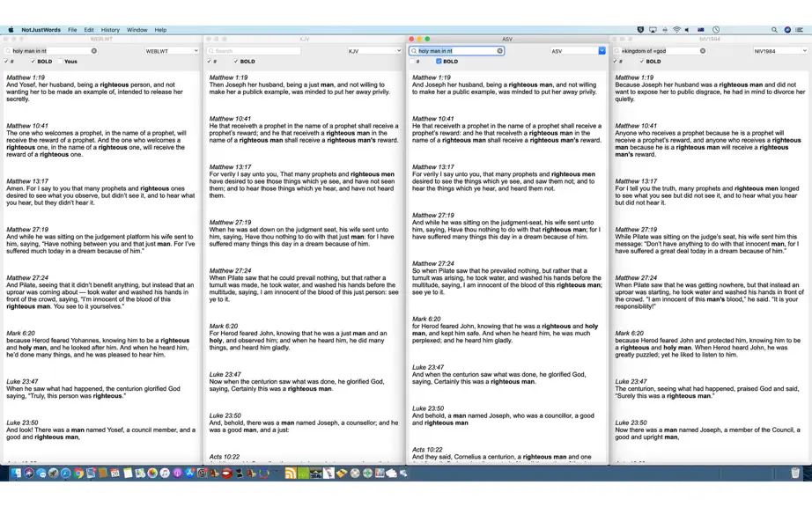Image resolution: width=812 pixels, height=507 pixels.
Task: Open the File menu
Action: tap(72, 30)
